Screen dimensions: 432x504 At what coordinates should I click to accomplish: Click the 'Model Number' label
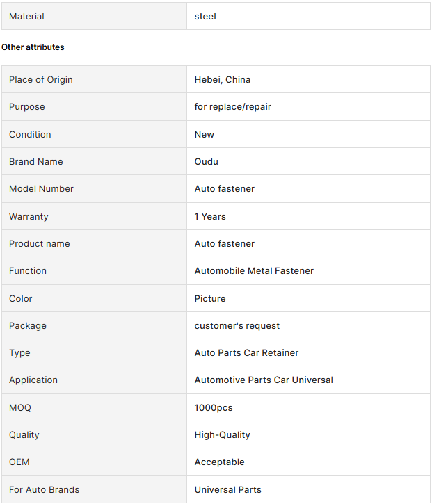coord(41,189)
